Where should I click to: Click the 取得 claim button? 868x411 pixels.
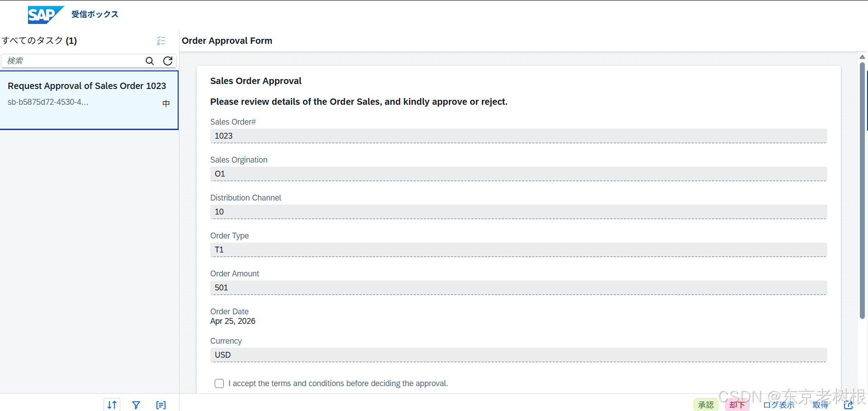tap(821, 405)
